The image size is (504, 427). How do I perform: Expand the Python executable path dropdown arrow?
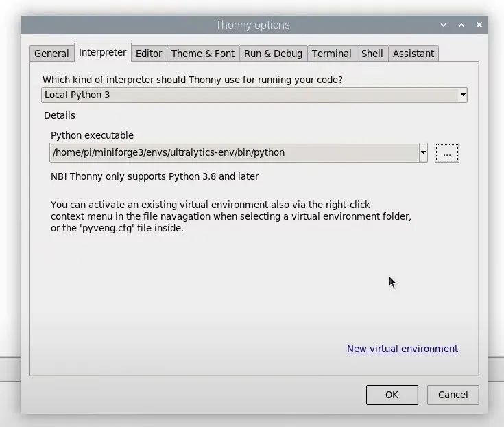423,152
